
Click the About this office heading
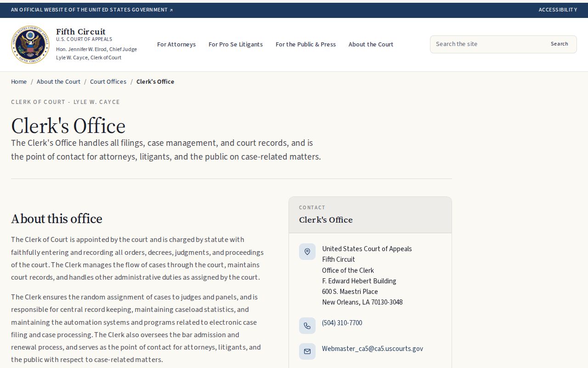click(57, 218)
